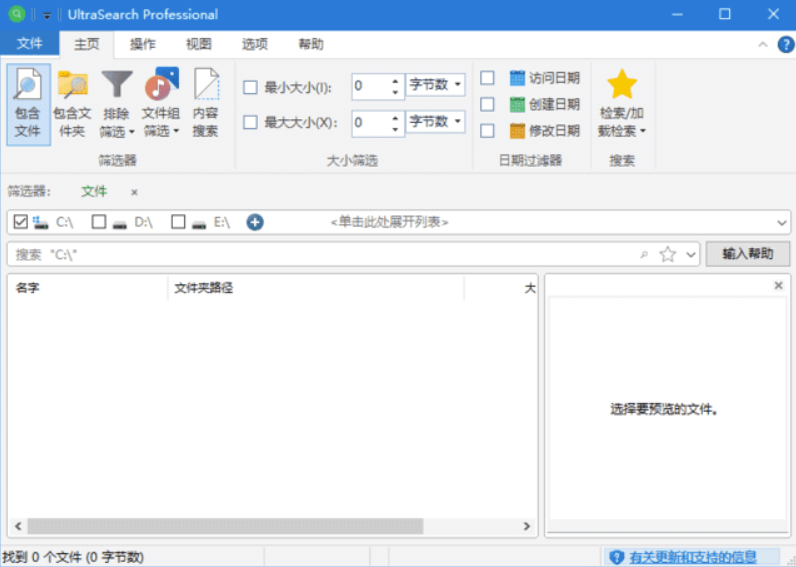Tick the 访问日期 date filter checkbox
Screen dimensions: 796x567
(x=488, y=78)
